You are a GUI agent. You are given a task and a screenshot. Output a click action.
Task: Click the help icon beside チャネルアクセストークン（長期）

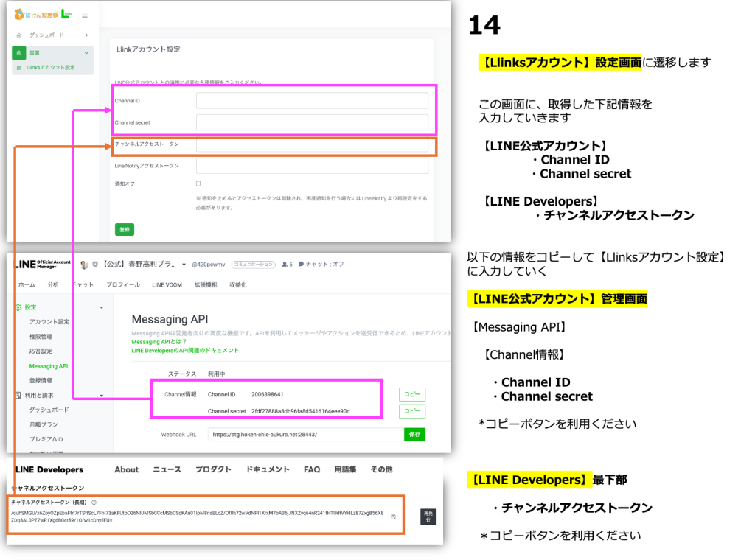(94, 503)
